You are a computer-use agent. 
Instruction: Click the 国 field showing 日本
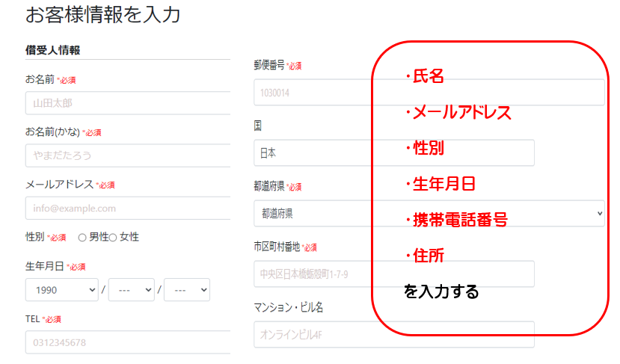coord(314,152)
